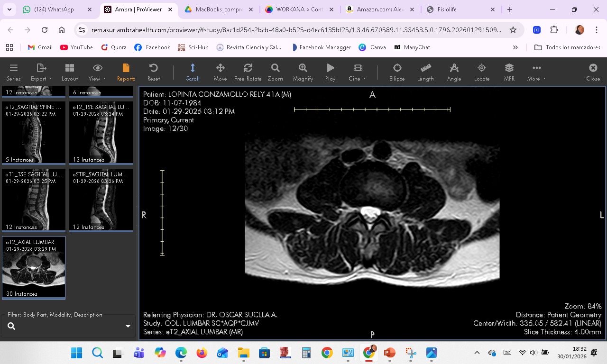The image size is (607, 364).
Task: Select the Angle measurement tool
Action: click(x=454, y=72)
